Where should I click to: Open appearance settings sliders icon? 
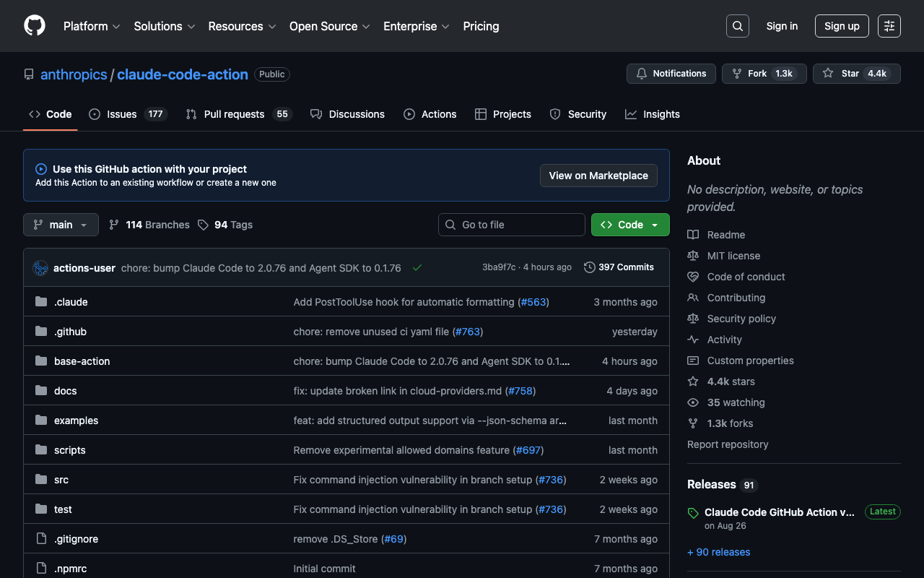pos(889,26)
